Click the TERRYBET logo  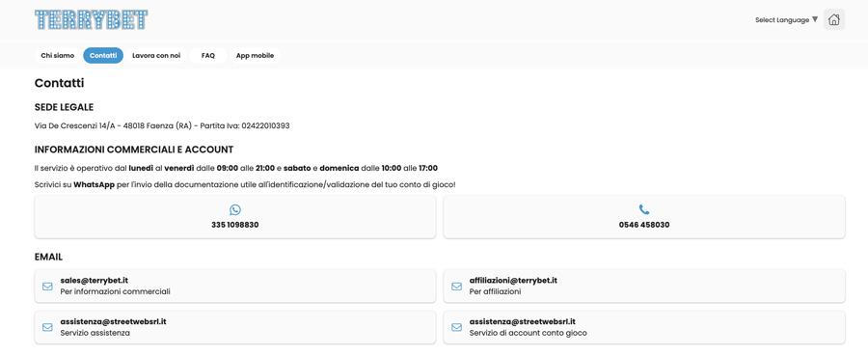92,19
